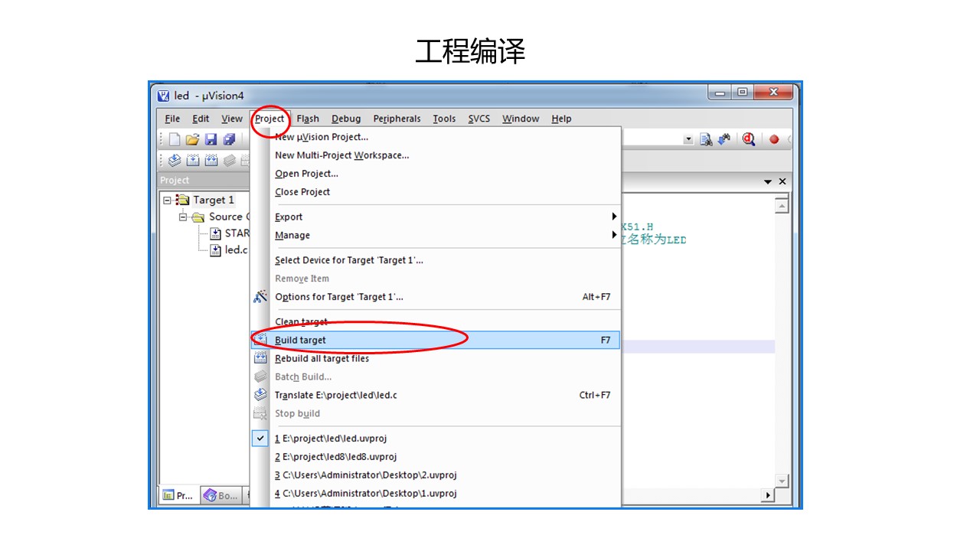Open the View menu

[x=232, y=119]
